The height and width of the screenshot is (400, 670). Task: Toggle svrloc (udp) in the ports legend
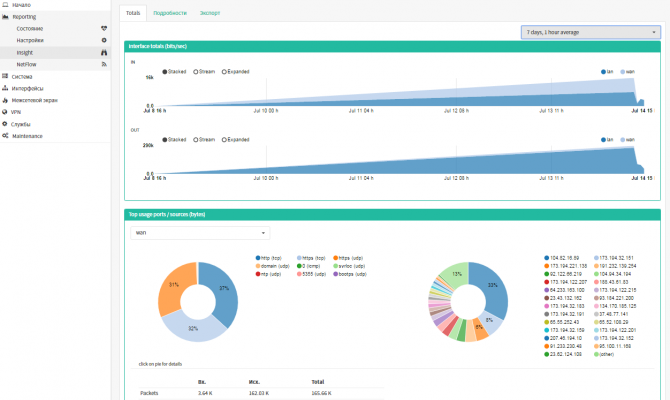350,266
